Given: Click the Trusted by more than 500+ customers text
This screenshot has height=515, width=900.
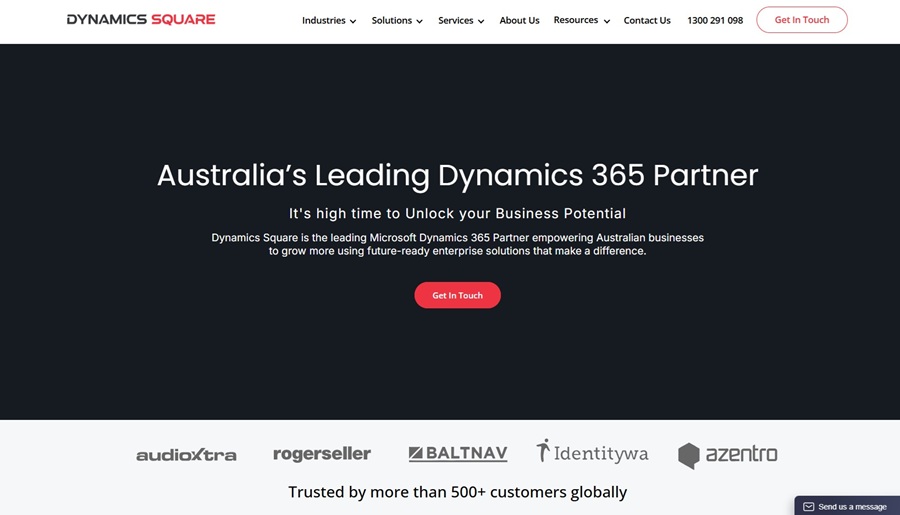Looking at the screenshot, I should 457,492.
